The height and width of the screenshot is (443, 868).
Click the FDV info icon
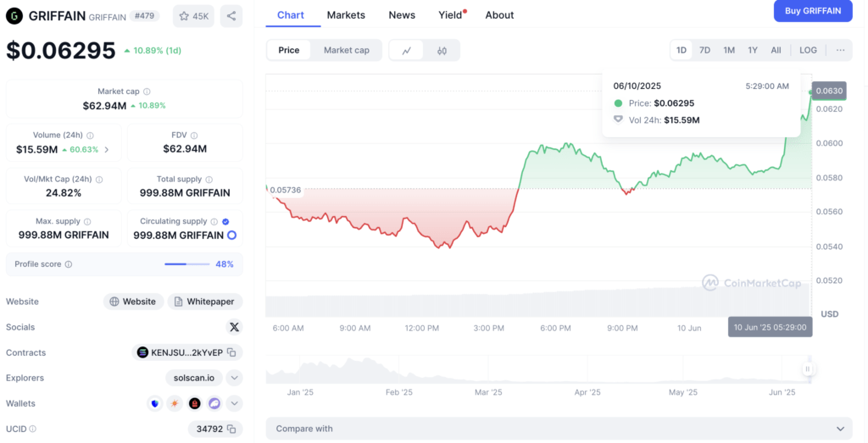194,136
